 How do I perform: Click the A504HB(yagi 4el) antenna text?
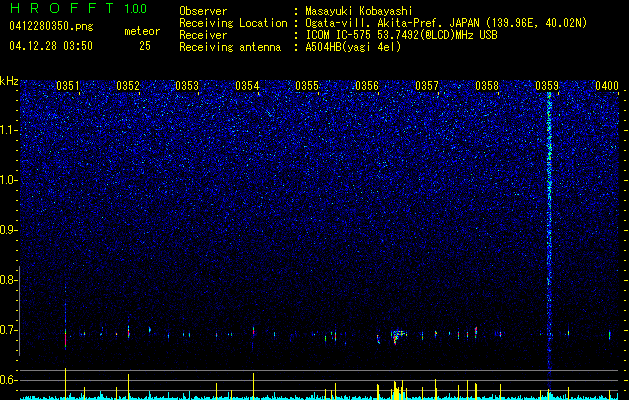click(353, 47)
